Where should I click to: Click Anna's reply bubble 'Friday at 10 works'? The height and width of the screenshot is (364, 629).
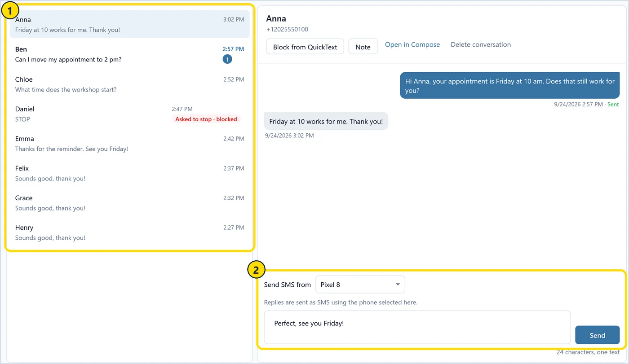tap(326, 121)
